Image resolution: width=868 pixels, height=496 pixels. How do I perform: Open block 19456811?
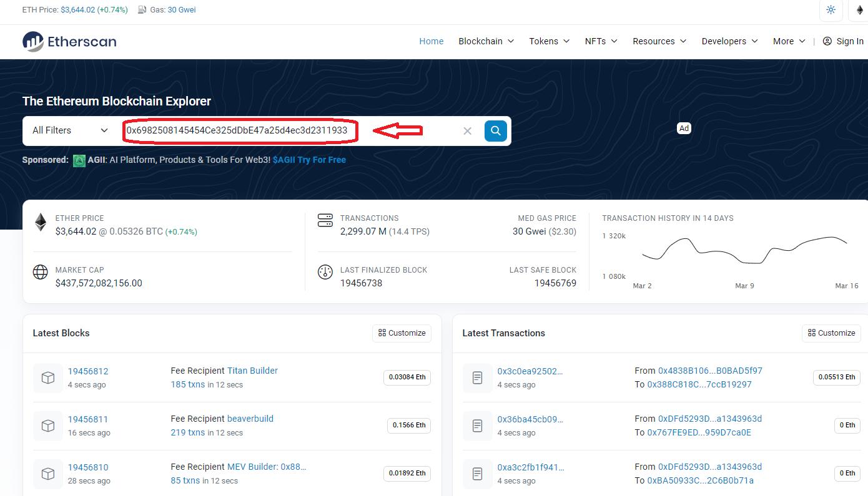coord(88,419)
